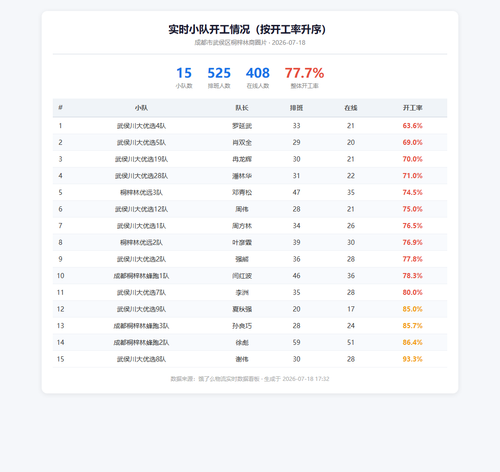Click the 63.6% rate cell
The width and height of the screenshot is (500, 472).
(412, 126)
